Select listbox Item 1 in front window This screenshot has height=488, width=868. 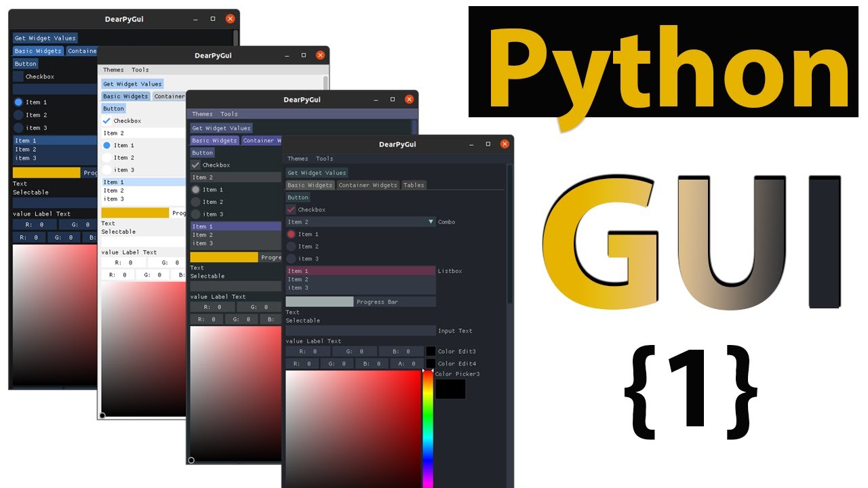pos(360,271)
